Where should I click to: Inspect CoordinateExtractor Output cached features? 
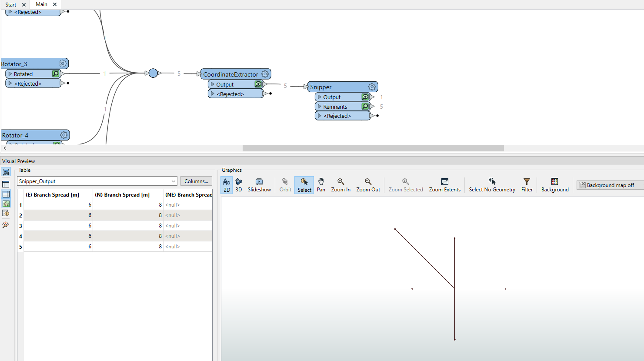coord(258,84)
